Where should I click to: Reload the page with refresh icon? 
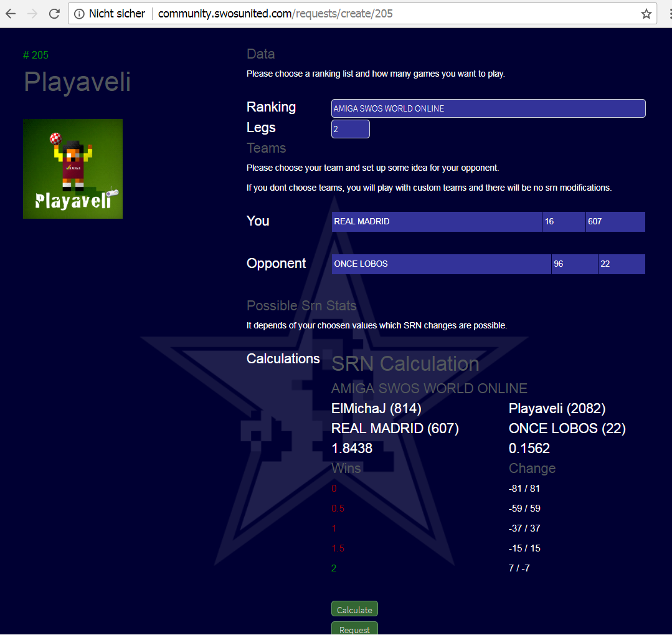pyautogui.click(x=54, y=13)
